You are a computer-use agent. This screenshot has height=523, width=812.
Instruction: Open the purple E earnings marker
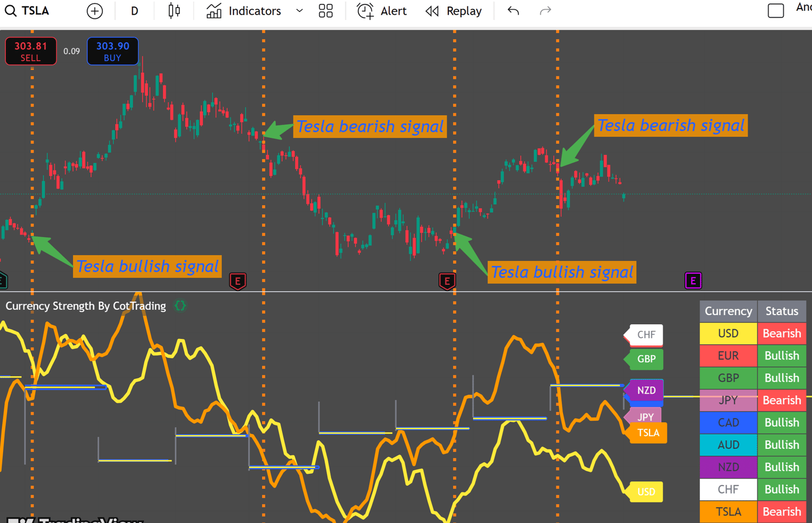[693, 280]
